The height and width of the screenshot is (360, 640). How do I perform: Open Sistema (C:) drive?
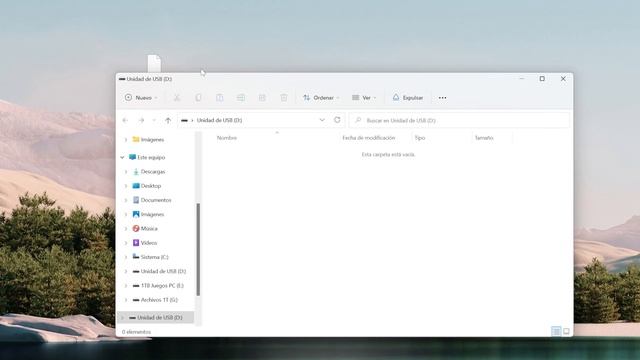click(151, 257)
